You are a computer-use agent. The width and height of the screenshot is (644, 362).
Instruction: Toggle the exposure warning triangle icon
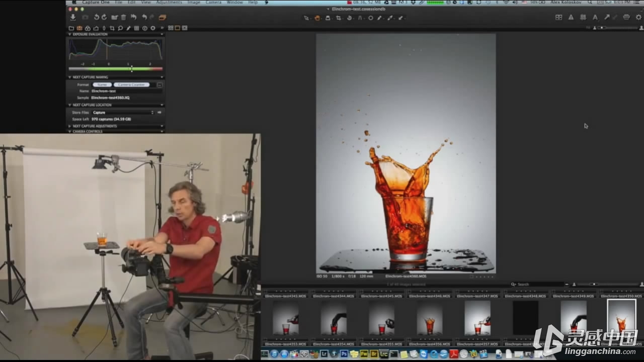pyautogui.click(x=571, y=17)
